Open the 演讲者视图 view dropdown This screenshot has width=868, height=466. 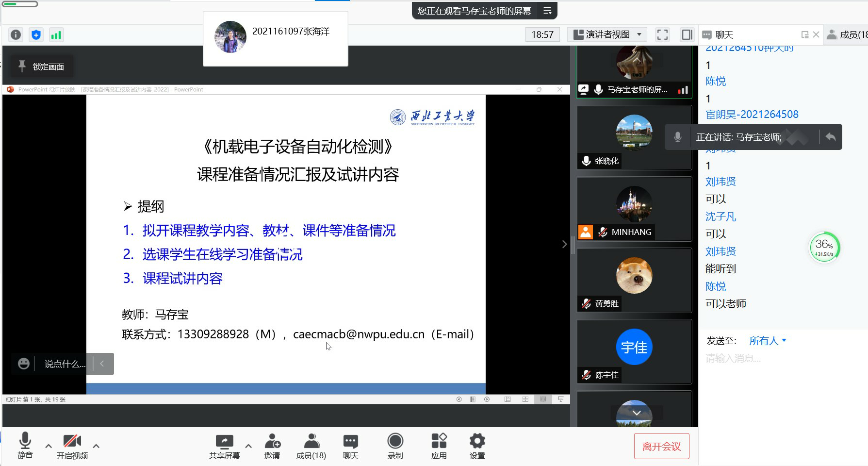pos(607,34)
